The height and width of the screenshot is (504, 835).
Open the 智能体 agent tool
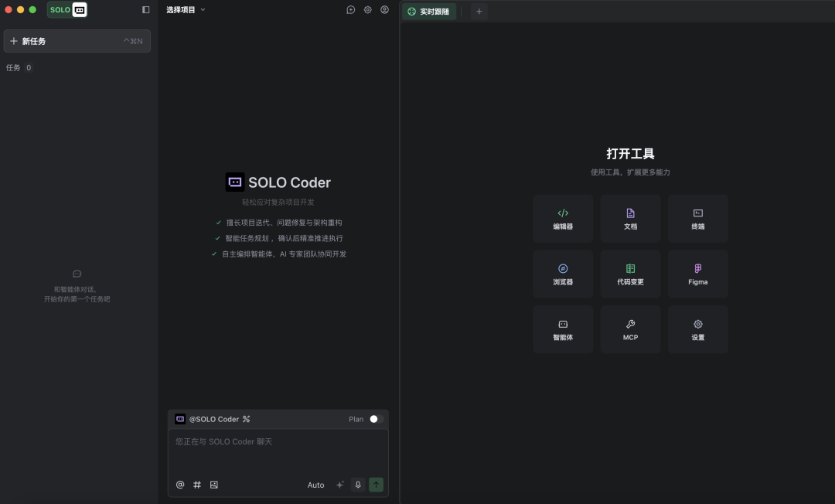pos(563,329)
